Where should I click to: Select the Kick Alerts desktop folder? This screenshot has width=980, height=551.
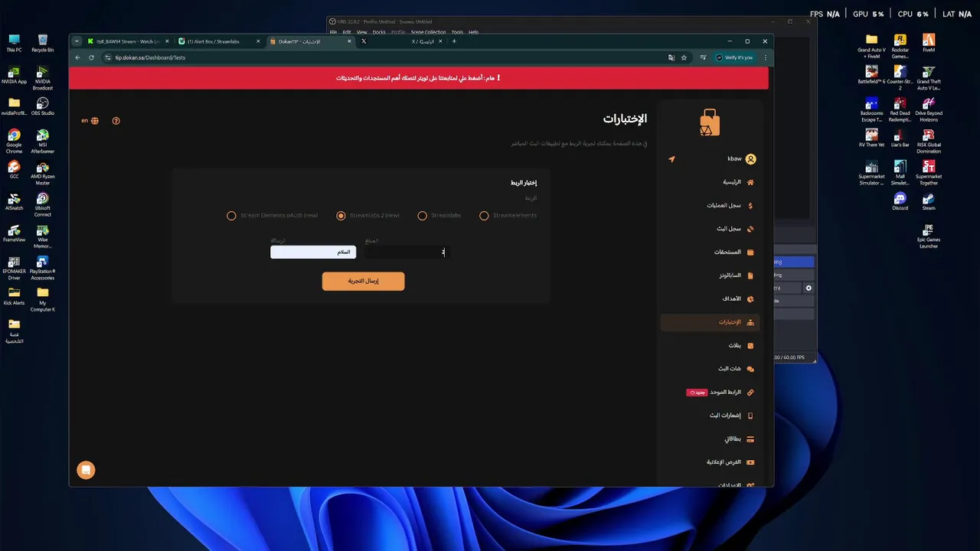tap(14, 296)
